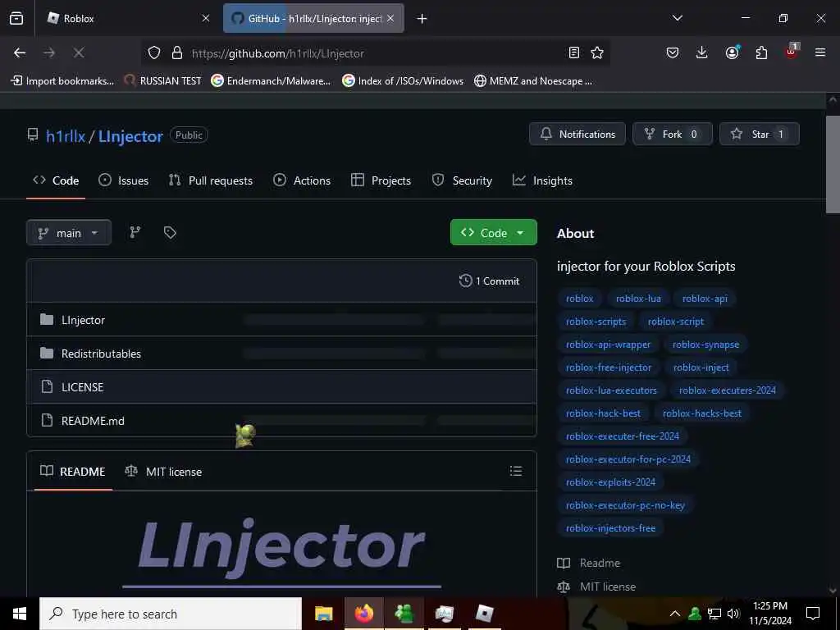Viewport: 840px width, 630px height.
Task: Open uBlock Origin extension icon
Action: [x=792, y=52]
